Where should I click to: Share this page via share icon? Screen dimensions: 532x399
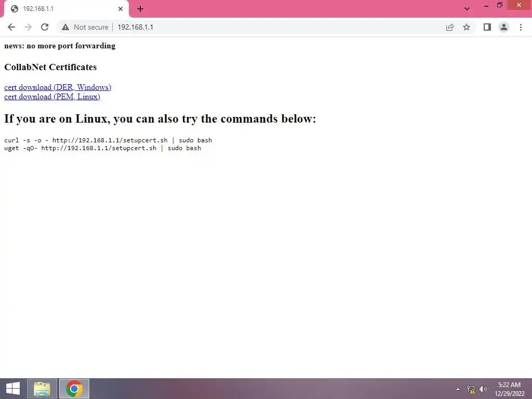(450, 27)
